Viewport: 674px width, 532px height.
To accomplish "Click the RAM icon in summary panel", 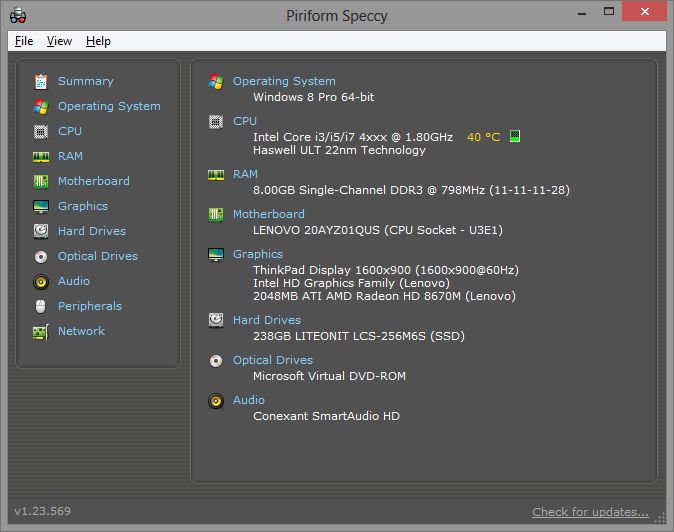I will click(216, 174).
